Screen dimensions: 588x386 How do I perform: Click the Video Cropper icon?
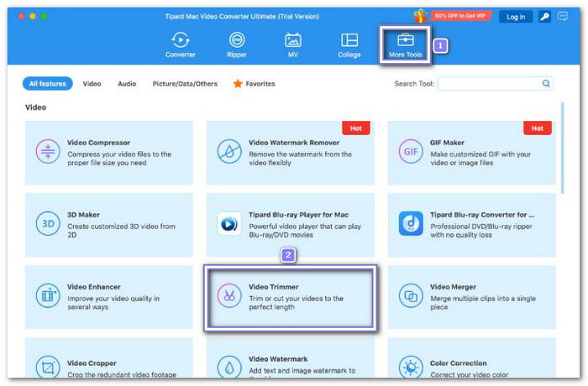(x=48, y=368)
